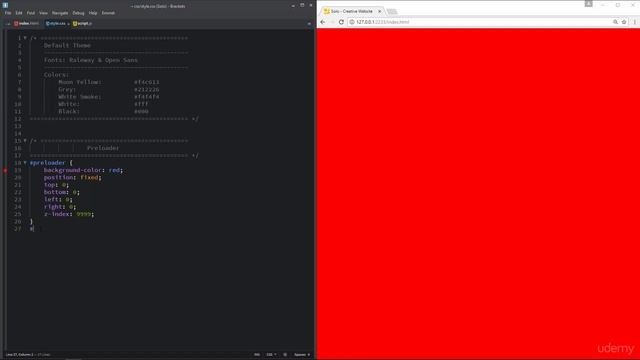The height and width of the screenshot is (360, 640).
Task: Click the 'background-color' property on line 19
Action: point(73,170)
